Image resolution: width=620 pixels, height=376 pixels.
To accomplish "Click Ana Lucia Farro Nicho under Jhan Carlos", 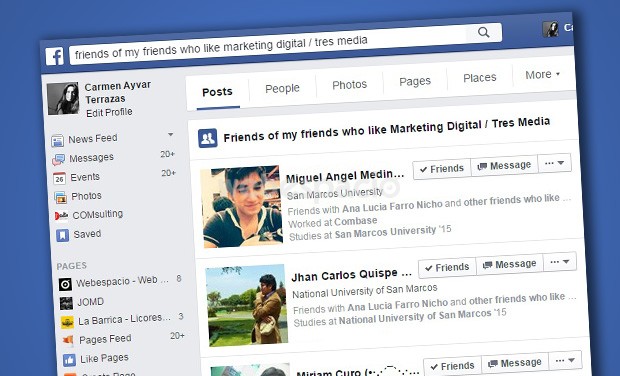I will (x=398, y=305).
